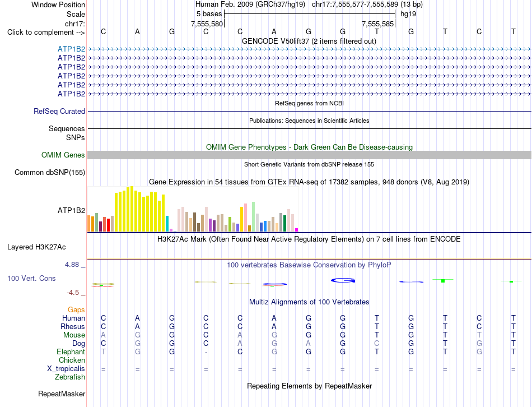This screenshot has height=407, width=532.
Task: Click the RepeatMasker track label
Action: [x=62, y=394]
